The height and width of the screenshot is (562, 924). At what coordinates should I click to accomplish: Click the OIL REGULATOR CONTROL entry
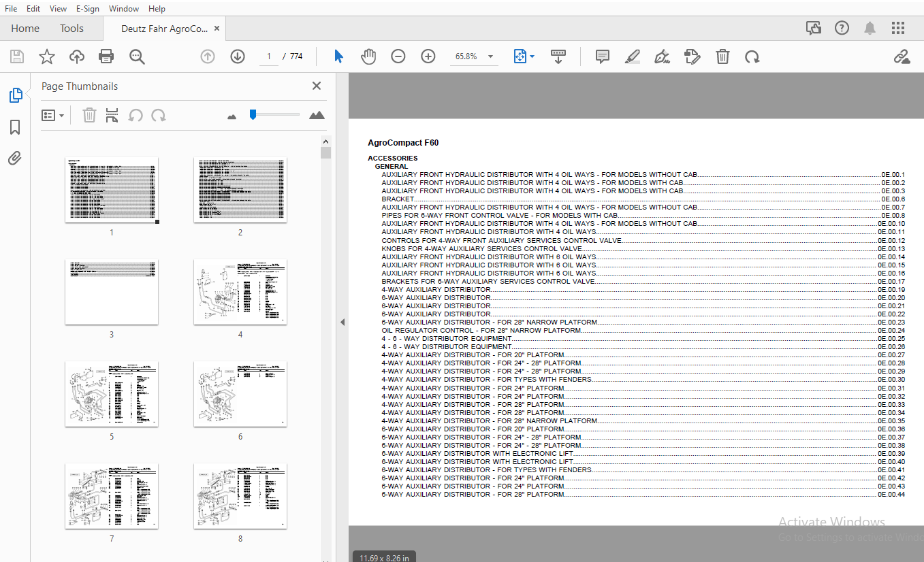pyautogui.click(x=643, y=330)
